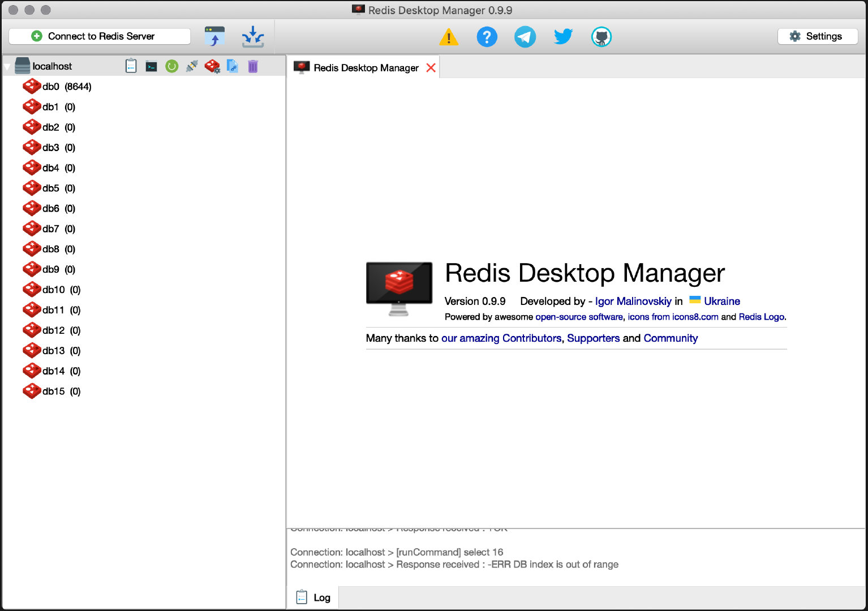Open the import connections icon
Viewport: 868px width, 611px height.
(214, 36)
